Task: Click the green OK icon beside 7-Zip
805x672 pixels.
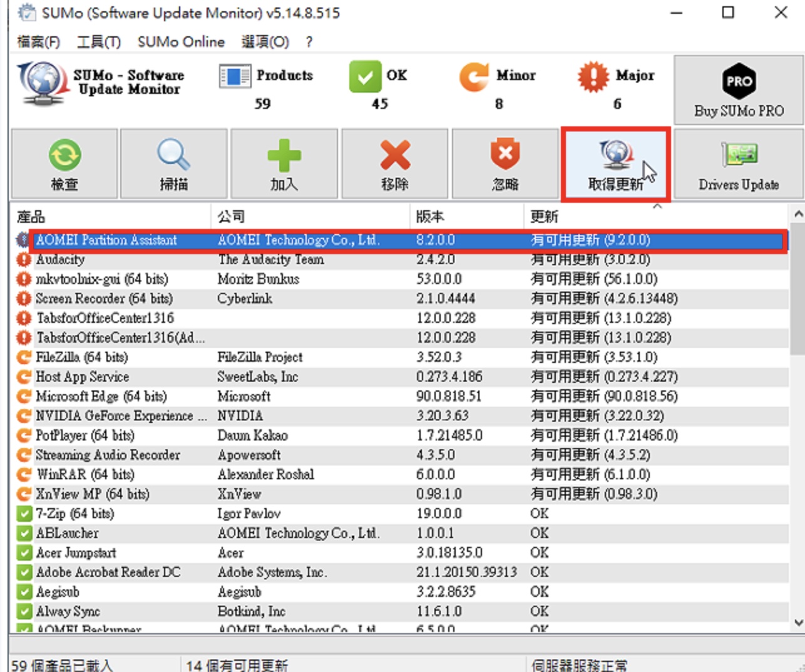Action: pos(24,514)
